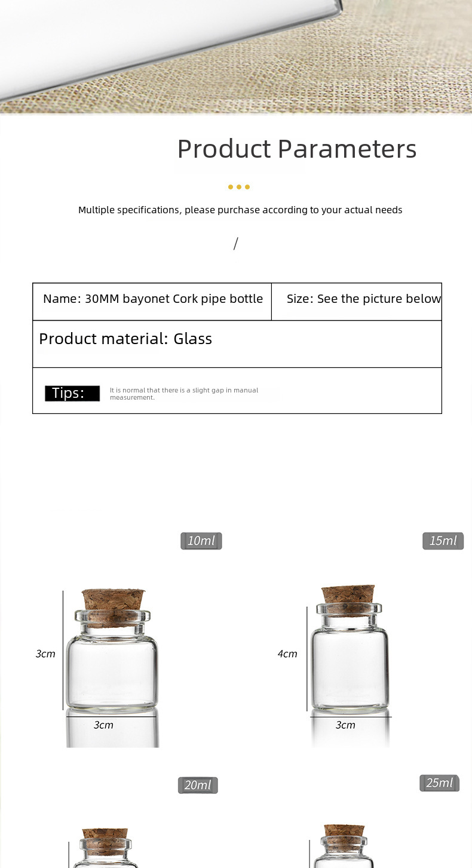Select the 20ml capacity label
The width and height of the screenshot is (472, 868).
(x=198, y=785)
